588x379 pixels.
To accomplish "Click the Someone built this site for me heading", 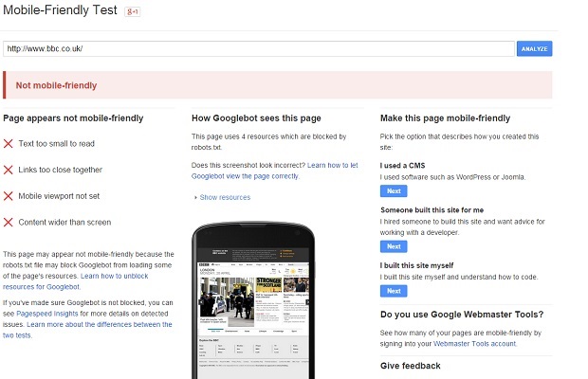I will (432, 210).
